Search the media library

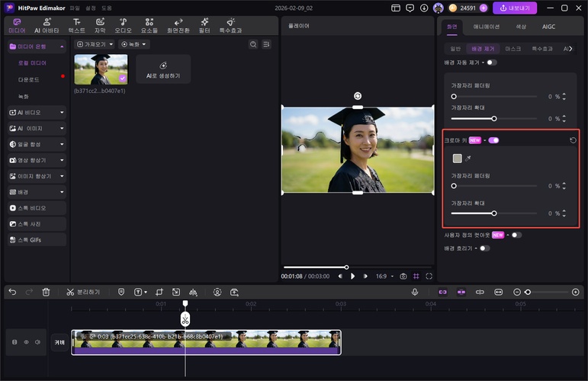point(253,44)
